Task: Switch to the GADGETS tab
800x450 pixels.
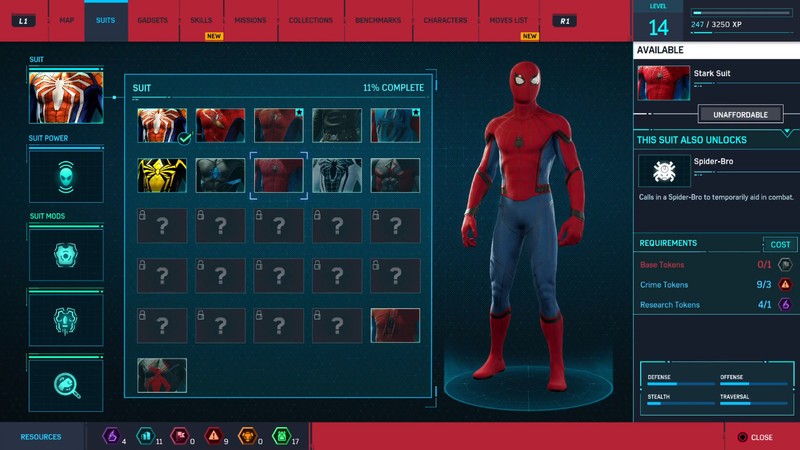Action: (x=153, y=20)
